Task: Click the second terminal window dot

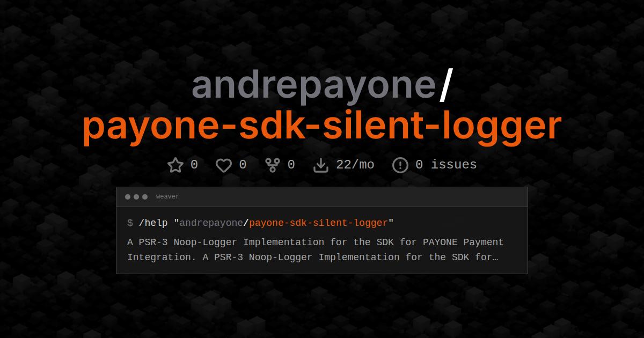Action: pyautogui.click(x=136, y=197)
